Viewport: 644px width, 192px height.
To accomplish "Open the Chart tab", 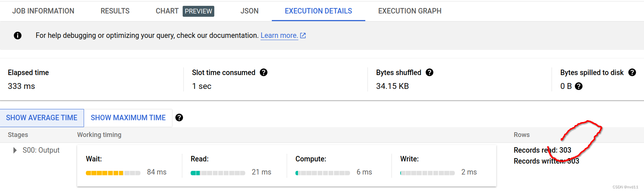I will 167,11.
